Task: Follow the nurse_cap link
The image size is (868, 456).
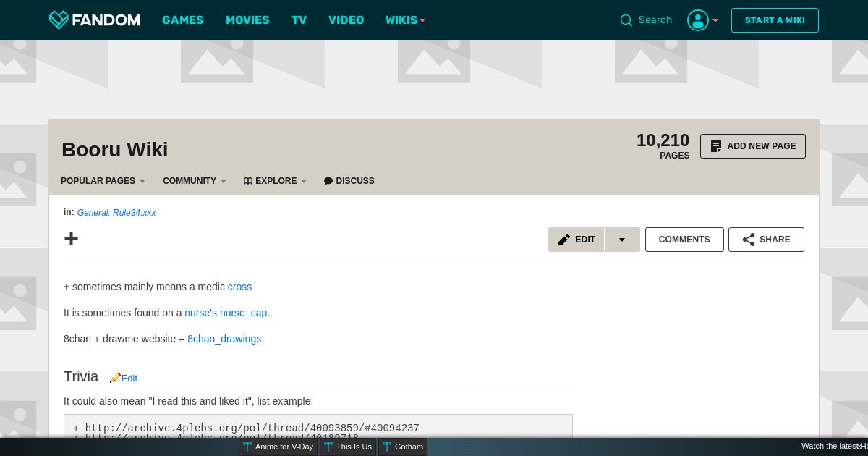Action: [244, 313]
